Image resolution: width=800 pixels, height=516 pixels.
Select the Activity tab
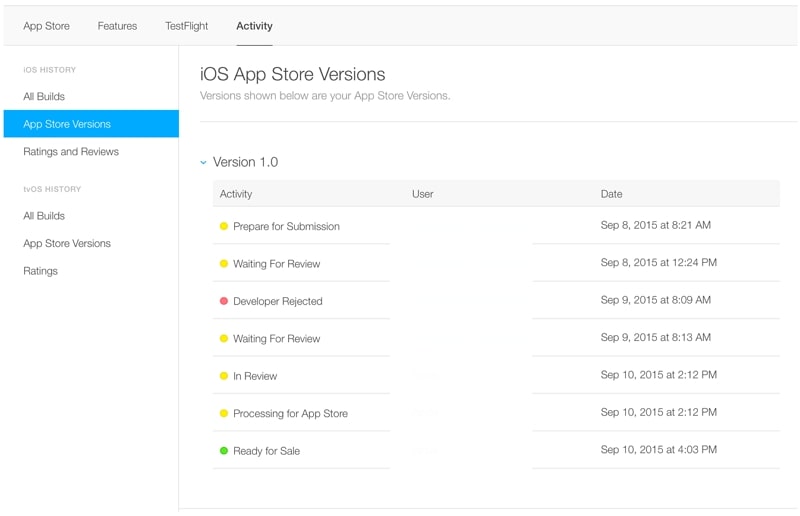254,26
